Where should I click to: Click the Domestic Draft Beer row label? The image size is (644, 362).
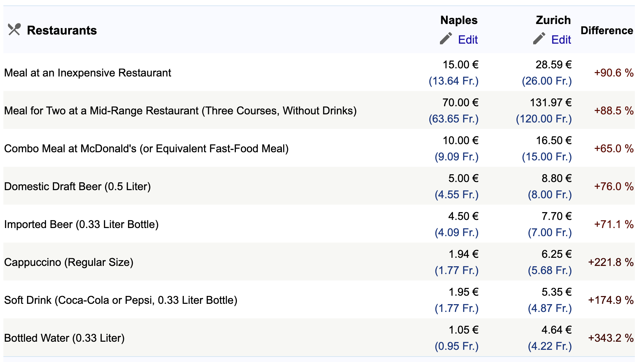click(77, 186)
